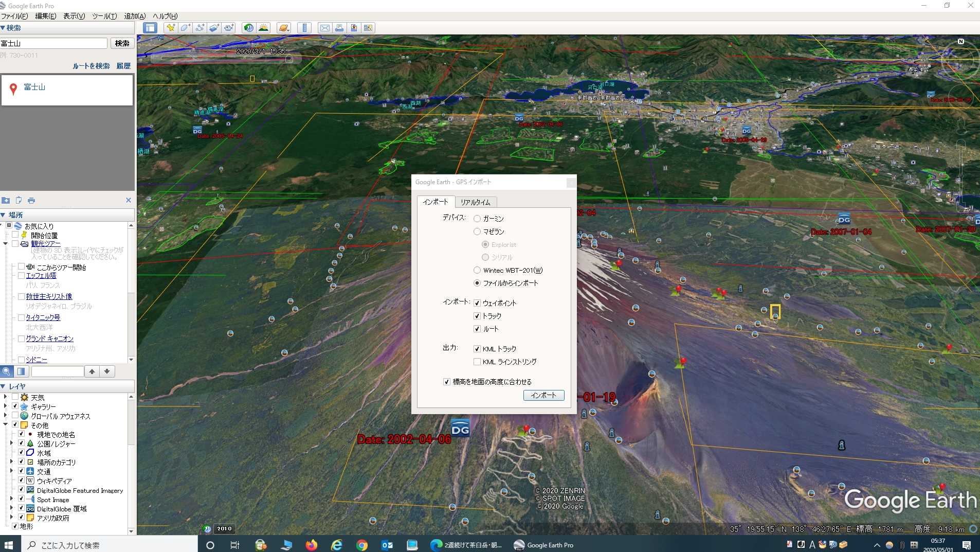The image size is (980, 552).
Task: Open the ruler measurement tool
Action: tap(304, 28)
